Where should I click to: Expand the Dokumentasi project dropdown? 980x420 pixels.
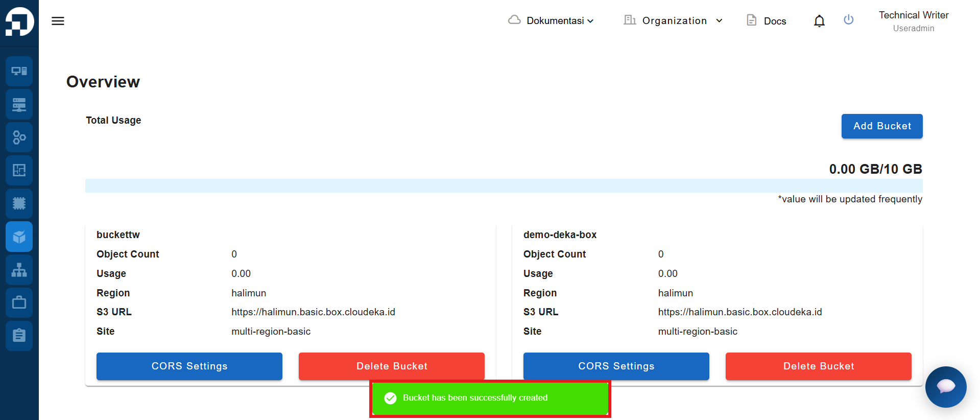point(551,20)
